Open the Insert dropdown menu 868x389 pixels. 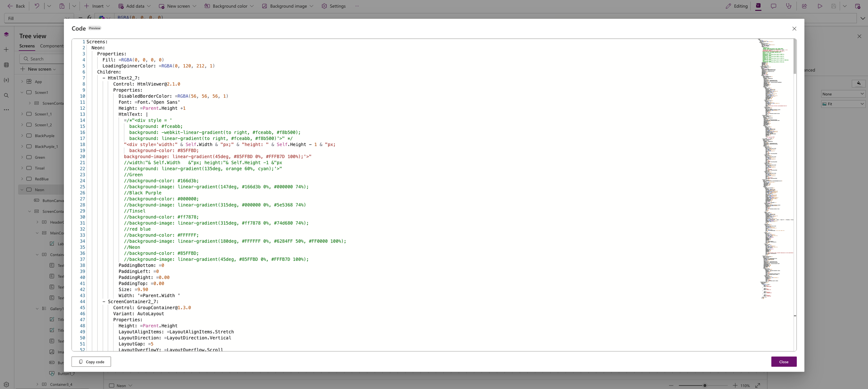pos(97,6)
